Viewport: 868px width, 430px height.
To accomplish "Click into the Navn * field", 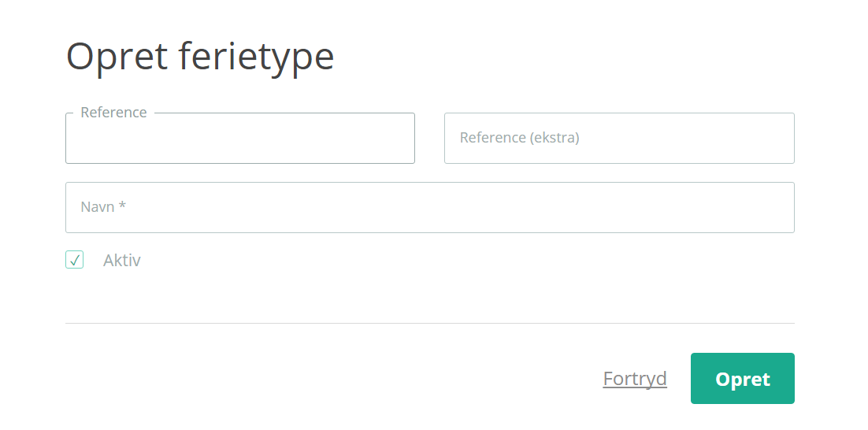I will 430,208.
